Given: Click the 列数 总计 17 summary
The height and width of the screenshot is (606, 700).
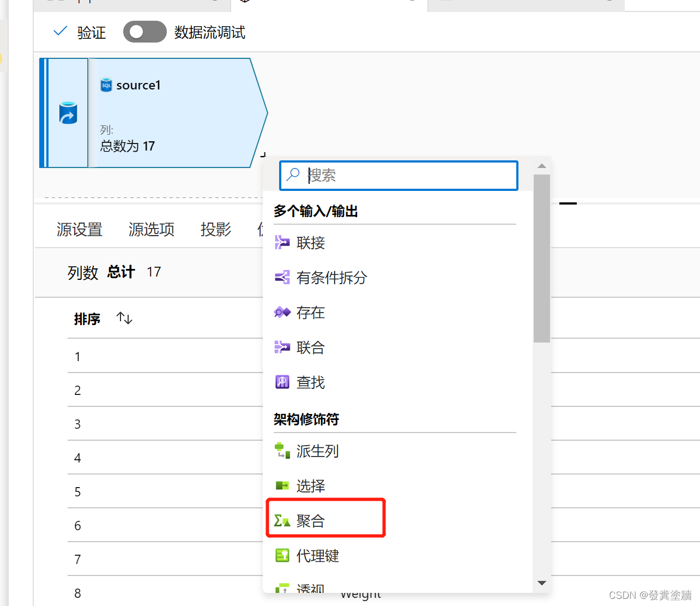Looking at the screenshot, I should click(x=114, y=272).
